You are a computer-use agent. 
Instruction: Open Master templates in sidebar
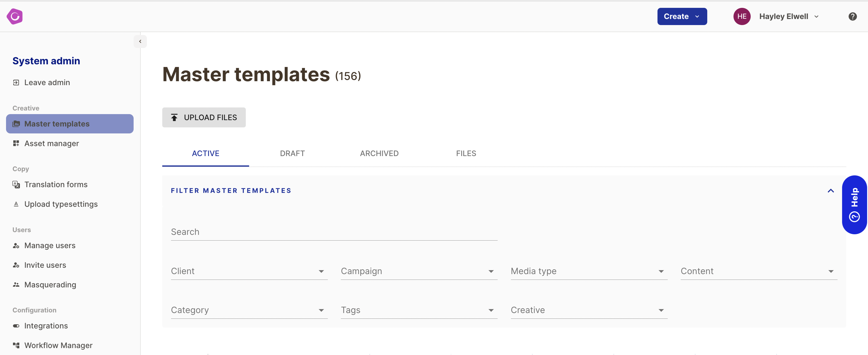(x=69, y=124)
